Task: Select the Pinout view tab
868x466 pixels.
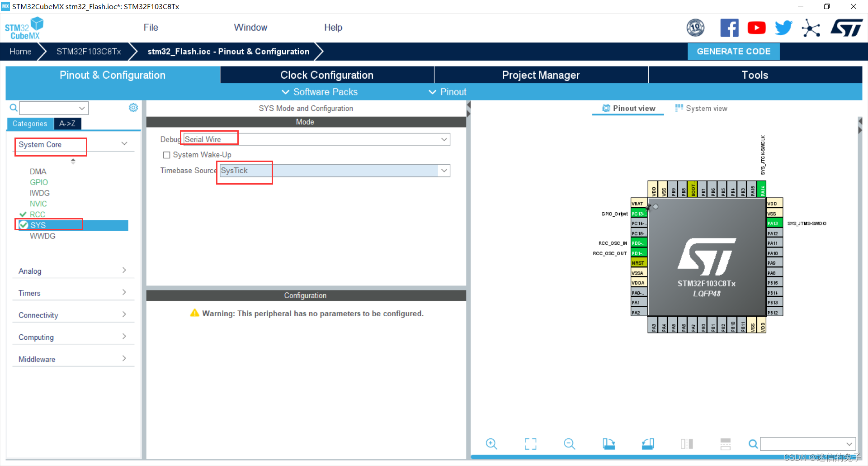Action: click(628, 109)
